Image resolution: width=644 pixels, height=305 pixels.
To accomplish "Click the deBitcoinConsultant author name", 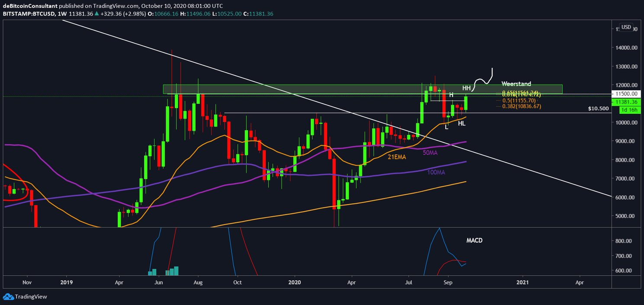I will click(30, 6).
